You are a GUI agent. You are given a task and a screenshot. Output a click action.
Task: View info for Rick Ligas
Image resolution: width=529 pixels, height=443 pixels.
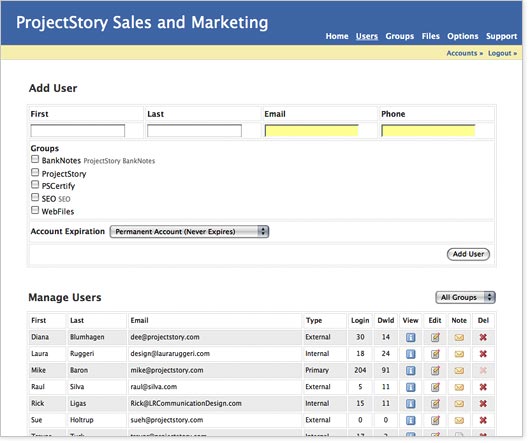(410, 403)
